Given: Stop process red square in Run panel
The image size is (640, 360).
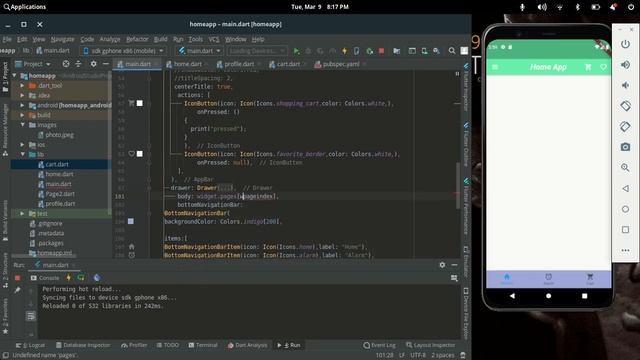Looking at the screenshot, I should coord(18,278).
